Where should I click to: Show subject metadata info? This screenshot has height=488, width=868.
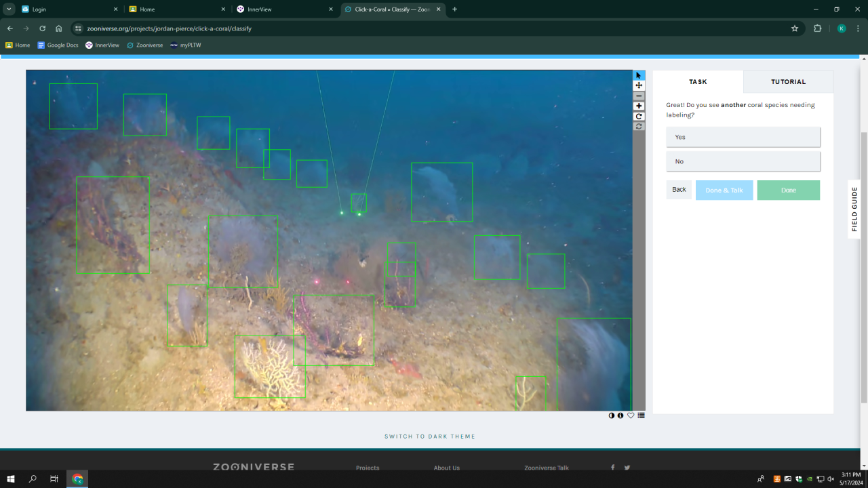pos(620,415)
